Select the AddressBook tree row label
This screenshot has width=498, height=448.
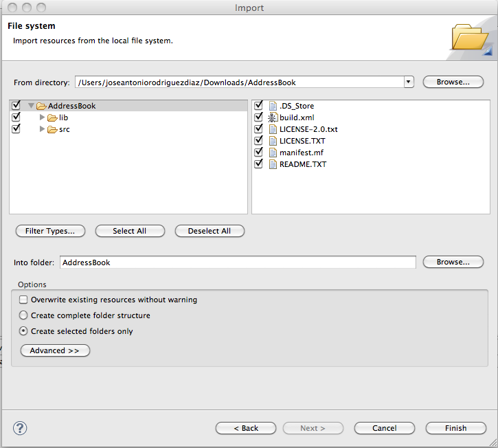[71, 106]
